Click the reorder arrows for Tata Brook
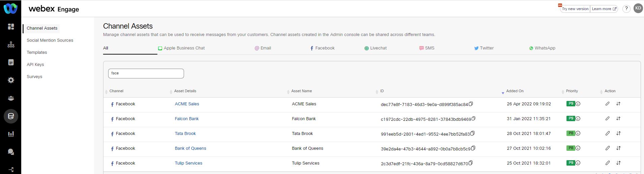The width and height of the screenshot is (644, 174). [618, 133]
